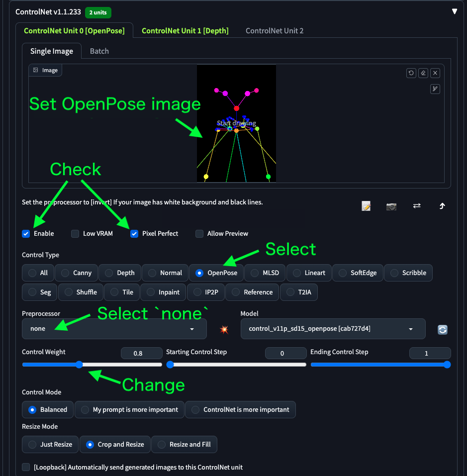The image size is (467, 476).
Task: Select the Lineart control type
Action: pos(309,273)
